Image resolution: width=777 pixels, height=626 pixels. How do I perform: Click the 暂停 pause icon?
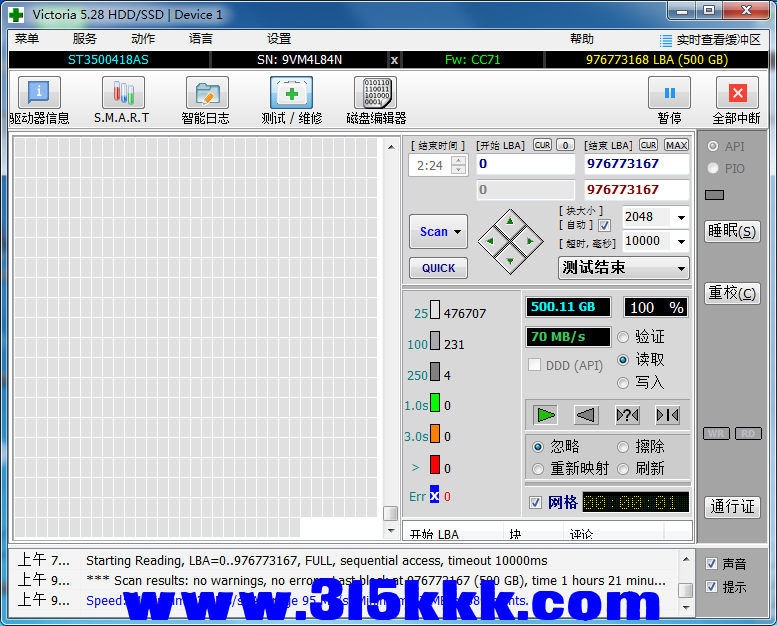[669, 93]
